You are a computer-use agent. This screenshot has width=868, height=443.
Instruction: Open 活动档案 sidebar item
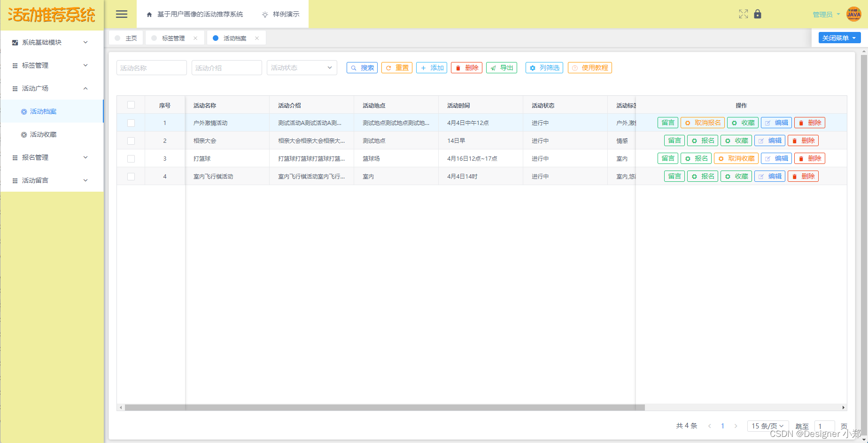(x=52, y=111)
